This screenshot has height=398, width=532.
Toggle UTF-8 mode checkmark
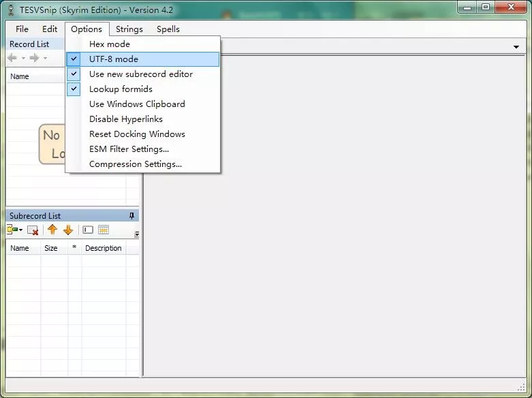tap(143, 59)
